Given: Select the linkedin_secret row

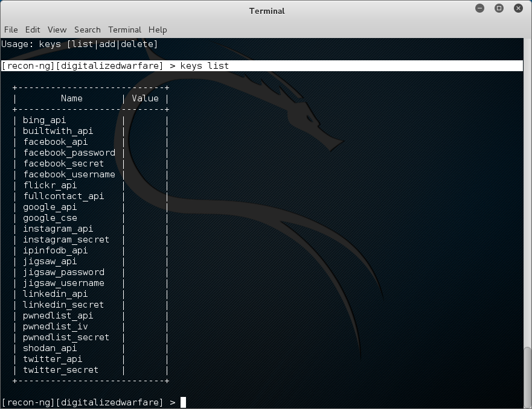Looking at the screenshot, I should 91,304.
